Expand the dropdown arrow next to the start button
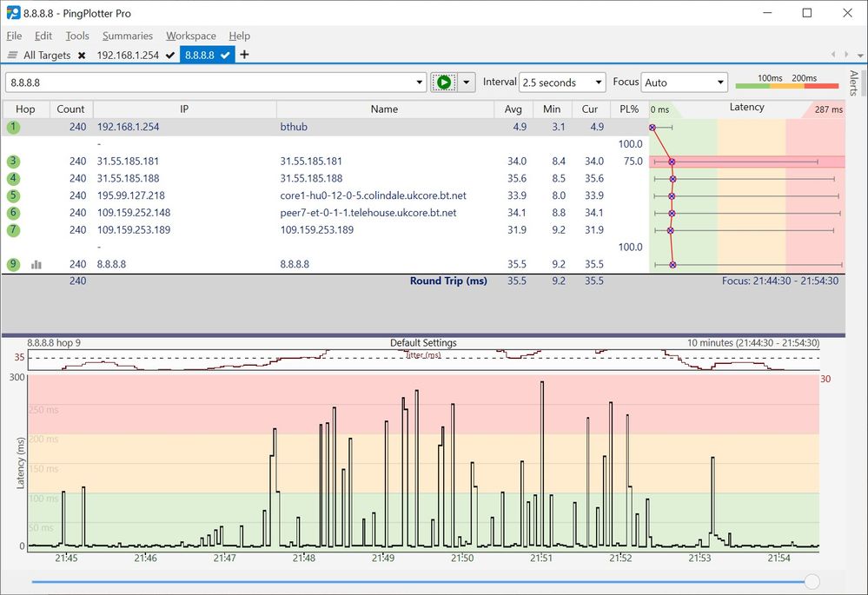 (468, 82)
